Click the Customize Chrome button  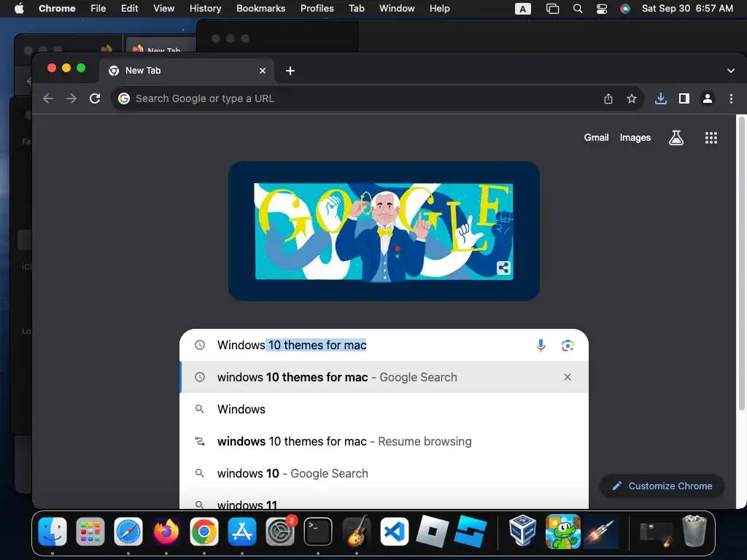(x=662, y=486)
